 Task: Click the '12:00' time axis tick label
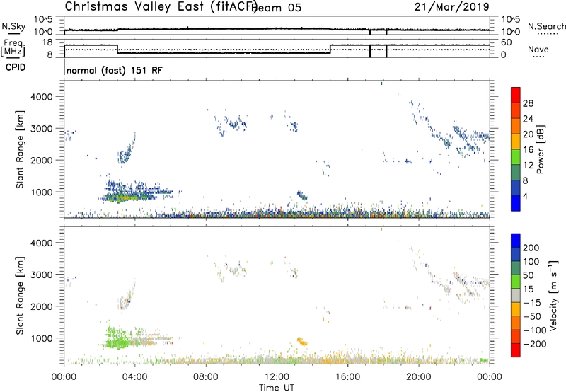coord(277,377)
